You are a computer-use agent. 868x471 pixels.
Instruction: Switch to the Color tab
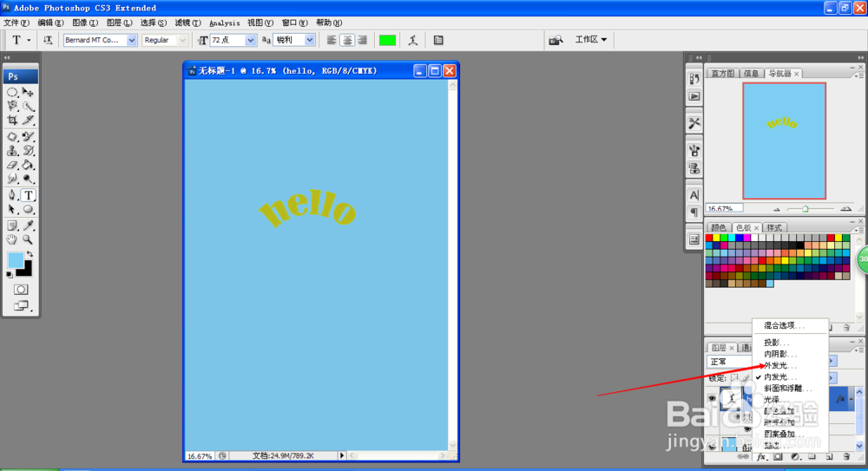coord(719,227)
